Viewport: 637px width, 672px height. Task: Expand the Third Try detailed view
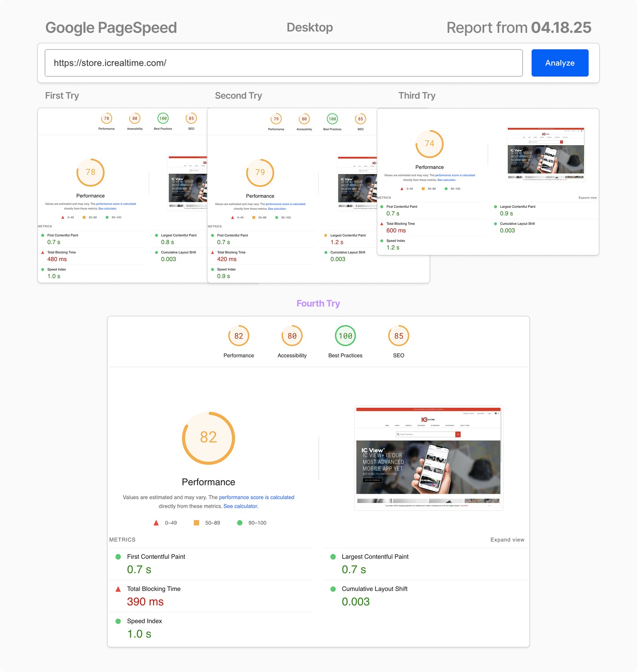[587, 197]
